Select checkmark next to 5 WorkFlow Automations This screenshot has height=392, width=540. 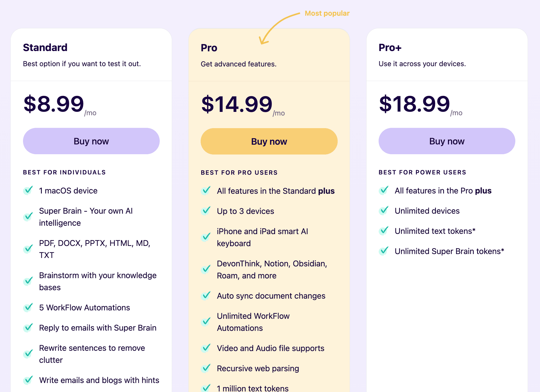click(x=28, y=307)
